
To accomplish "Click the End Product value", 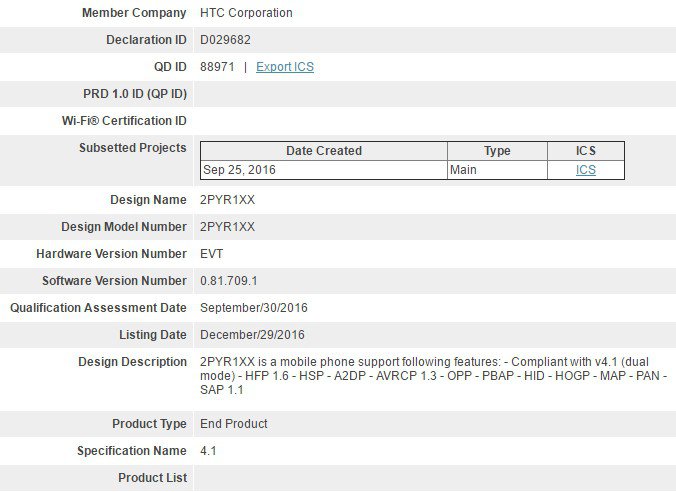I will (x=234, y=424).
